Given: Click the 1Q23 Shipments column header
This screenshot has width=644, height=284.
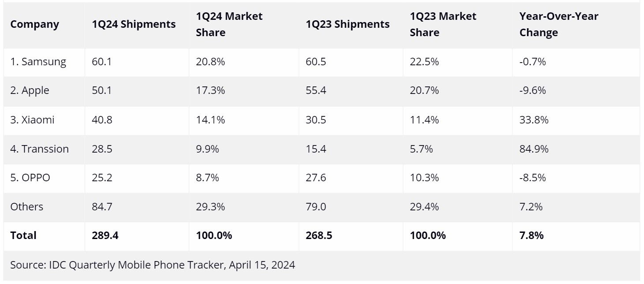Looking at the screenshot, I should 348,24.
